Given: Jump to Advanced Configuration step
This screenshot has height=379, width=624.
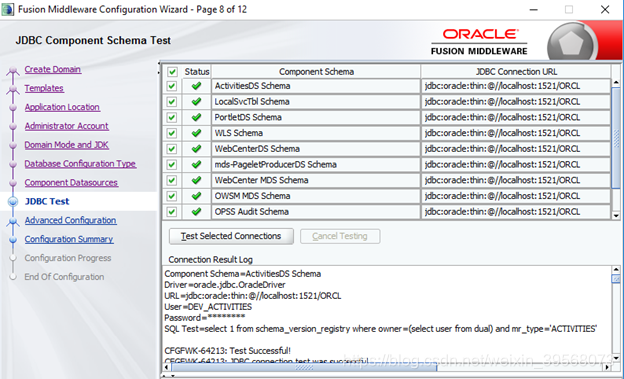Looking at the screenshot, I should point(70,220).
